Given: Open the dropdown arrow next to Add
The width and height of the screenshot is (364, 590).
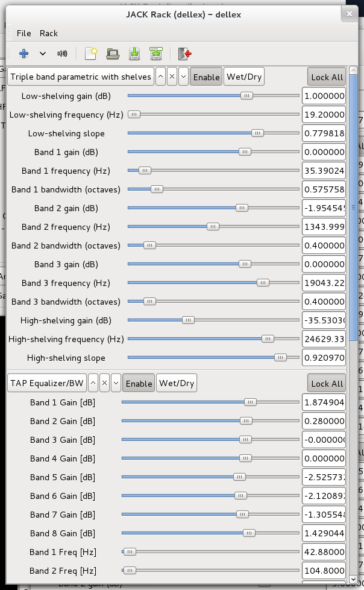Looking at the screenshot, I should 43,54.
